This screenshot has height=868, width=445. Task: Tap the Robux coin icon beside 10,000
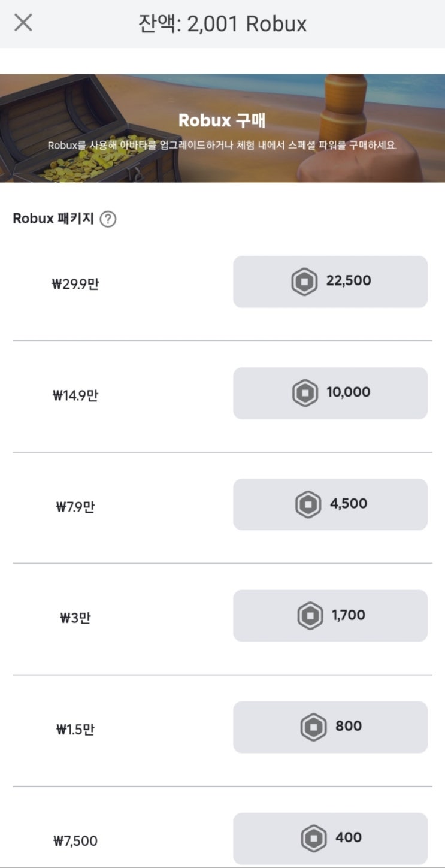(305, 393)
